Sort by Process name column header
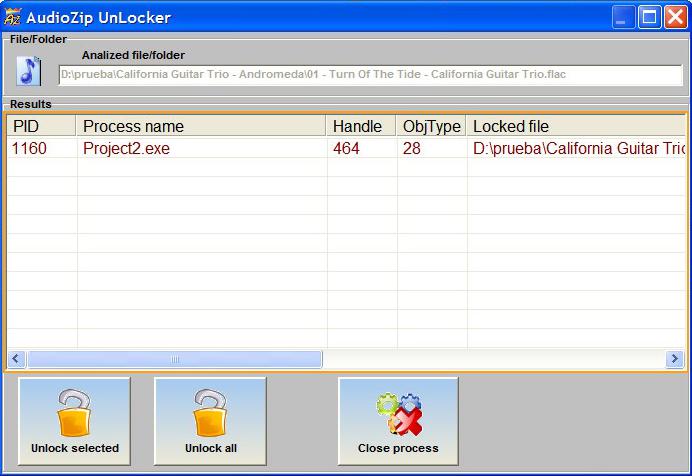 [201, 126]
